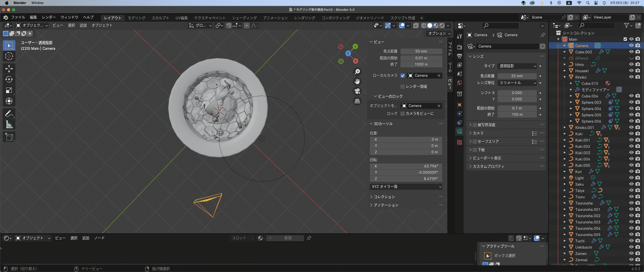644x272 pixels.
Task: Toggle camera view with the camera icon
Action: [357, 91]
